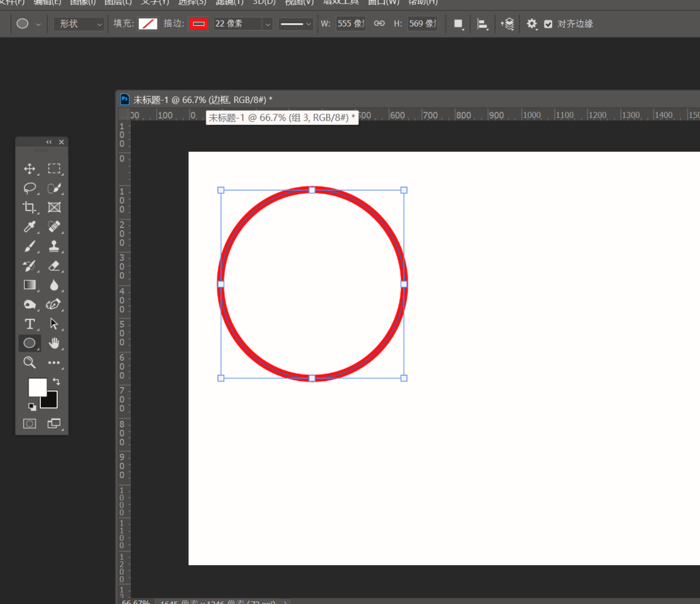Select the Healing Brush tool
700x604 pixels.
54,227
